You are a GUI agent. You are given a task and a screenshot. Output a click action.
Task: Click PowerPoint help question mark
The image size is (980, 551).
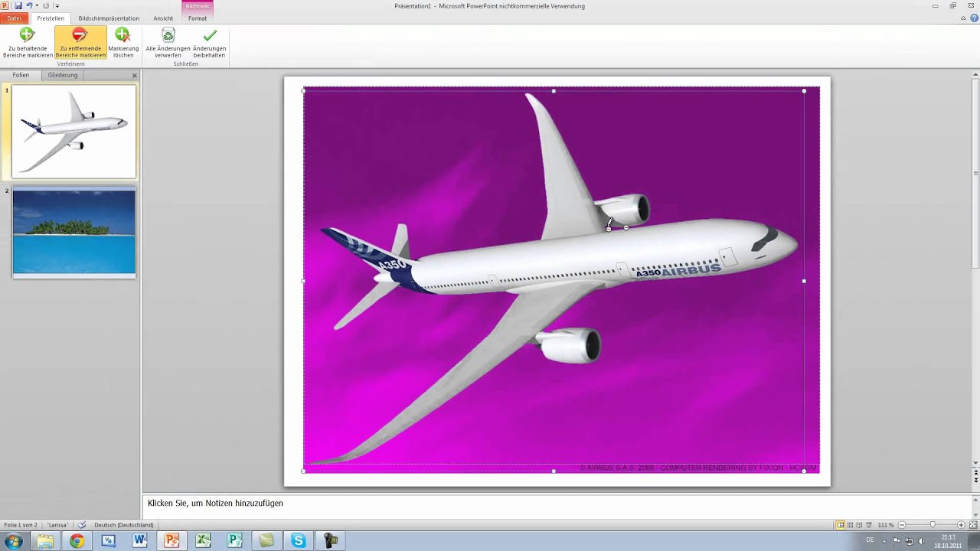click(x=974, y=18)
